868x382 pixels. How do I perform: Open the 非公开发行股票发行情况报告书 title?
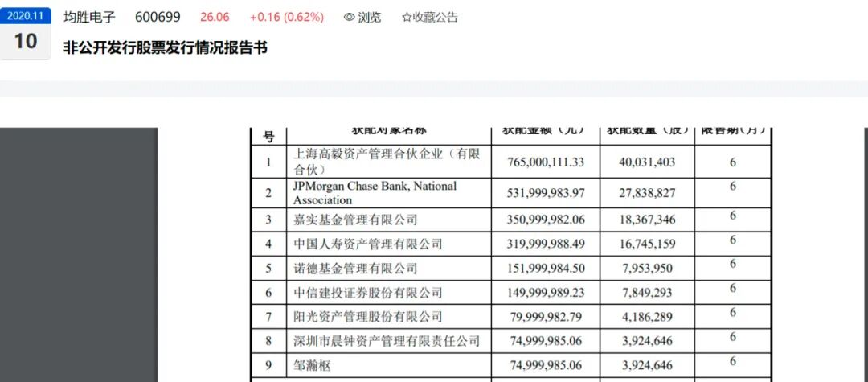166,47
